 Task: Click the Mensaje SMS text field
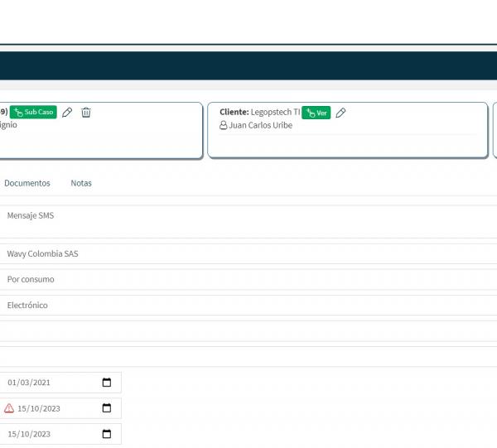click(248, 221)
